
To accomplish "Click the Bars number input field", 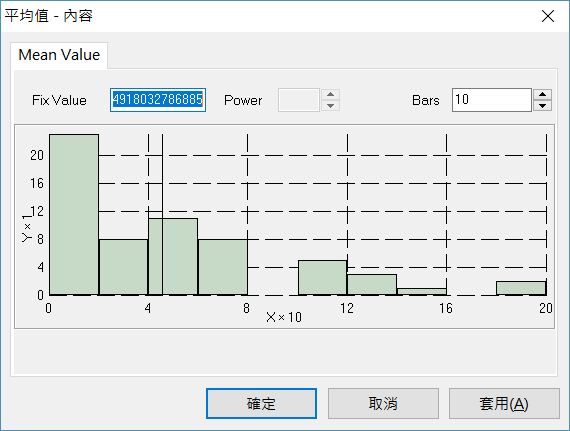I will [x=492, y=100].
